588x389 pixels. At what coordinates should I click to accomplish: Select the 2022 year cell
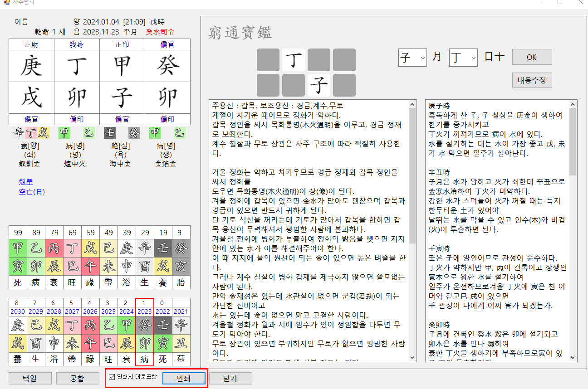click(x=163, y=311)
